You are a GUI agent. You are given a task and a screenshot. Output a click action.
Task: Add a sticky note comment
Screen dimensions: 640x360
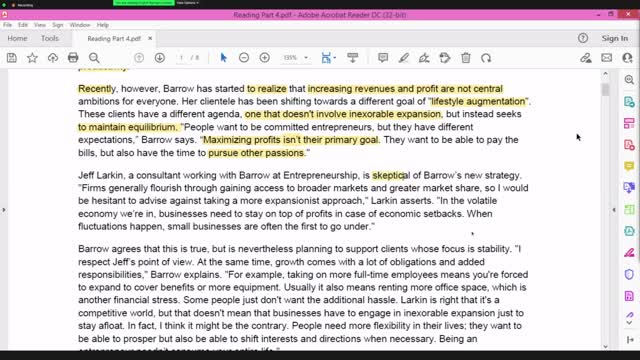(x=383, y=58)
